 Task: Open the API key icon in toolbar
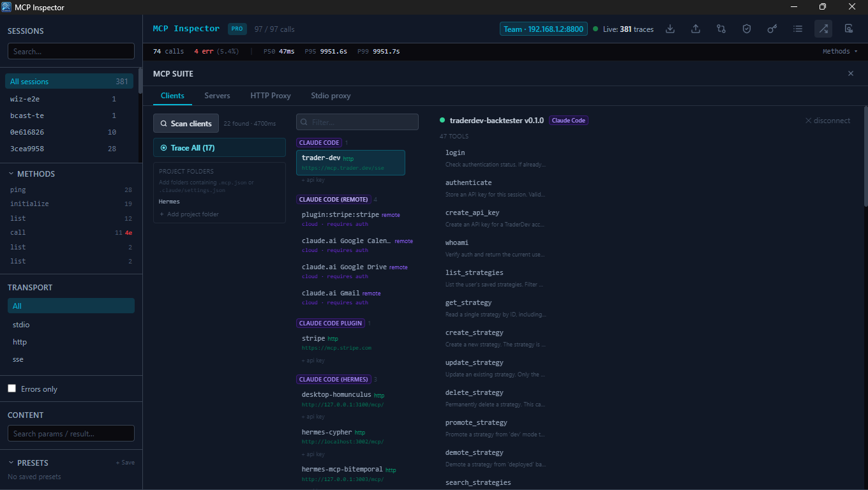[772, 29]
